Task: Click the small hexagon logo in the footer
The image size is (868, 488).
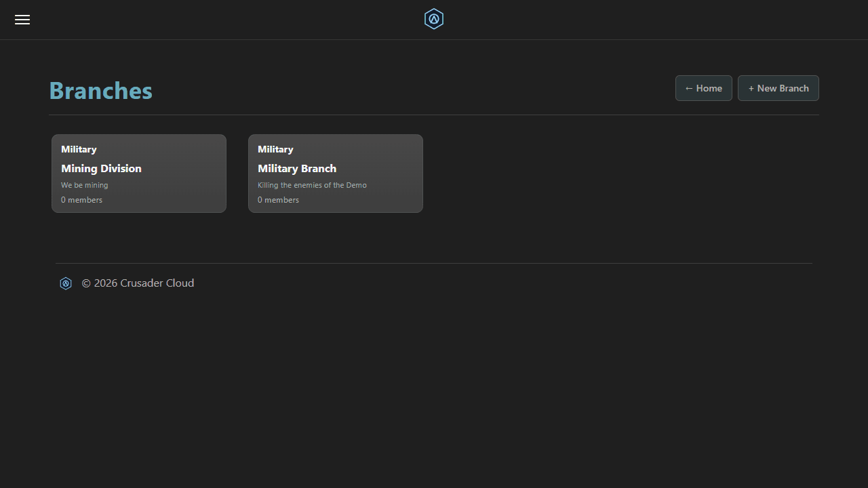Action: (66, 283)
